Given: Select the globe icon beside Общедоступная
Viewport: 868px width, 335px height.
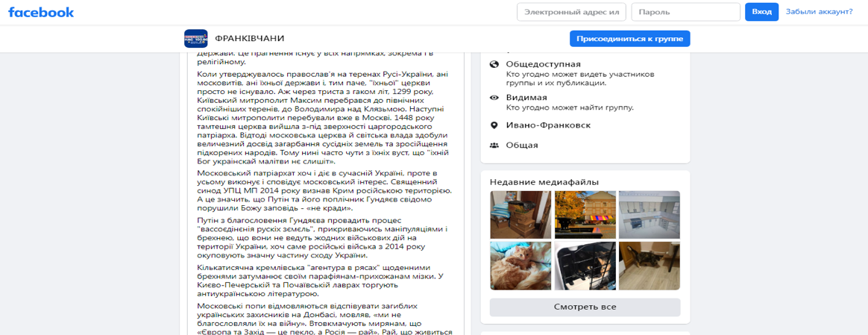Looking at the screenshot, I should point(494,64).
